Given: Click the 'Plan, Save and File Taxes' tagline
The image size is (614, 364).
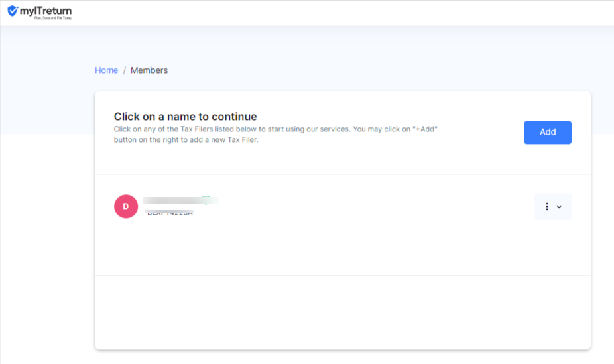Looking at the screenshot, I should [x=52, y=19].
